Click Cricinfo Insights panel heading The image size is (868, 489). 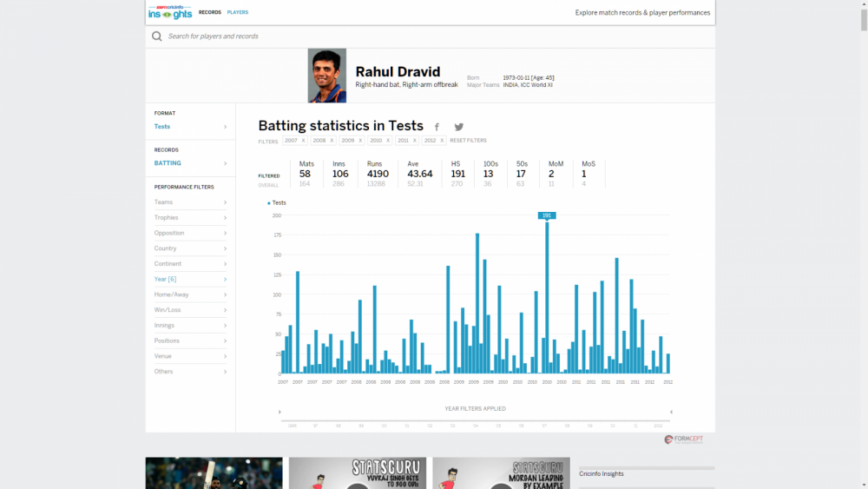click(x=602, y=474)
